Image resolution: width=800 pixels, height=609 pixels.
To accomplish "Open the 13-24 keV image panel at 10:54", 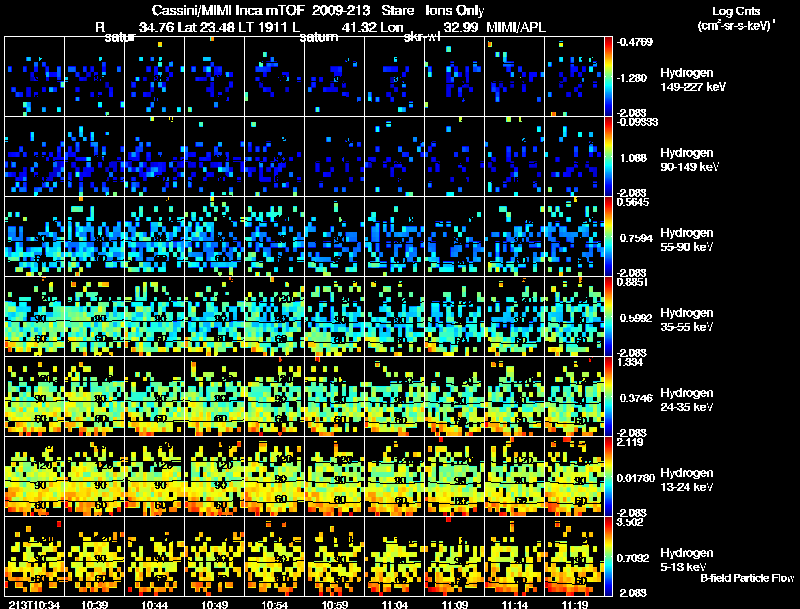I will tap(274, 476).
